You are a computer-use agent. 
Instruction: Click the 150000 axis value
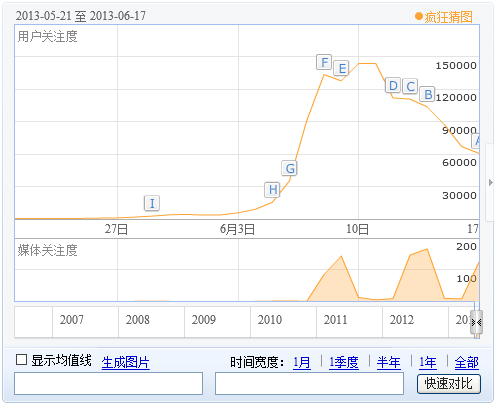coord(456,66)
